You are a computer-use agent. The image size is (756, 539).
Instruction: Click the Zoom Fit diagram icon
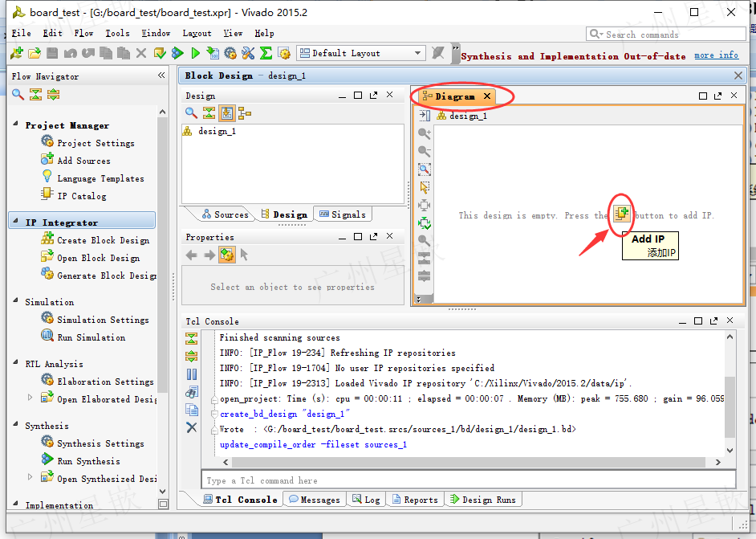point(425,169)
